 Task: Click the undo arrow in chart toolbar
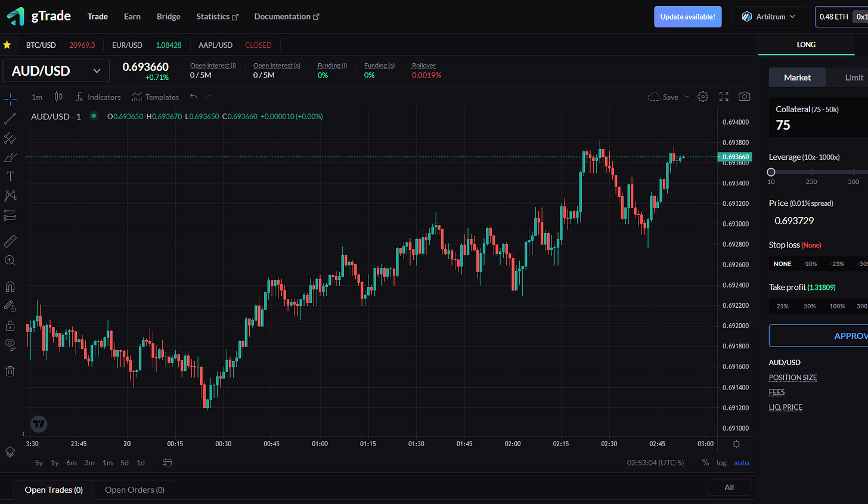(194, 97)
